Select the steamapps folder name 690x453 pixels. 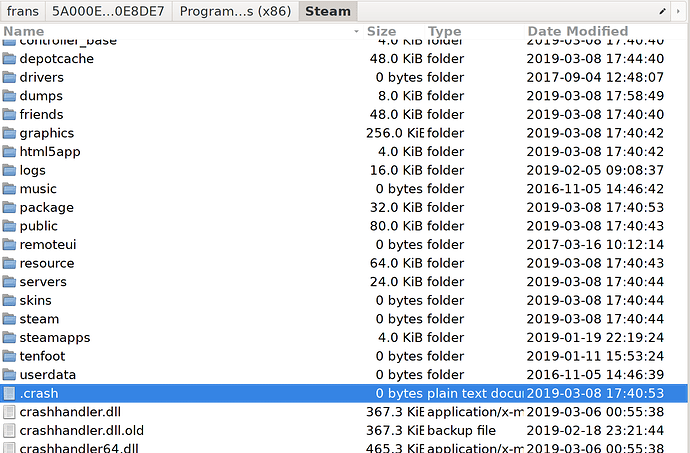pyautogui.click(x=55, y=337)
